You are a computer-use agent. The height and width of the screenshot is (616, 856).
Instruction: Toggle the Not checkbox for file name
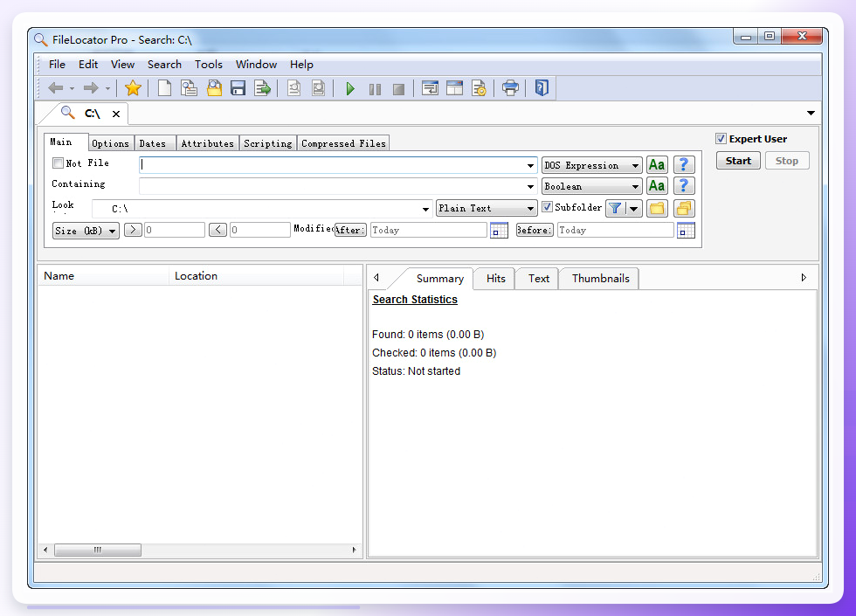[x=58, y=163]
